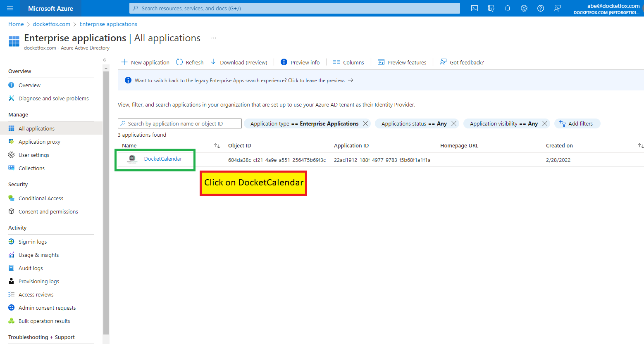Refresh the applications list
This screenshot has width=644, height=344.
[189, 62]
